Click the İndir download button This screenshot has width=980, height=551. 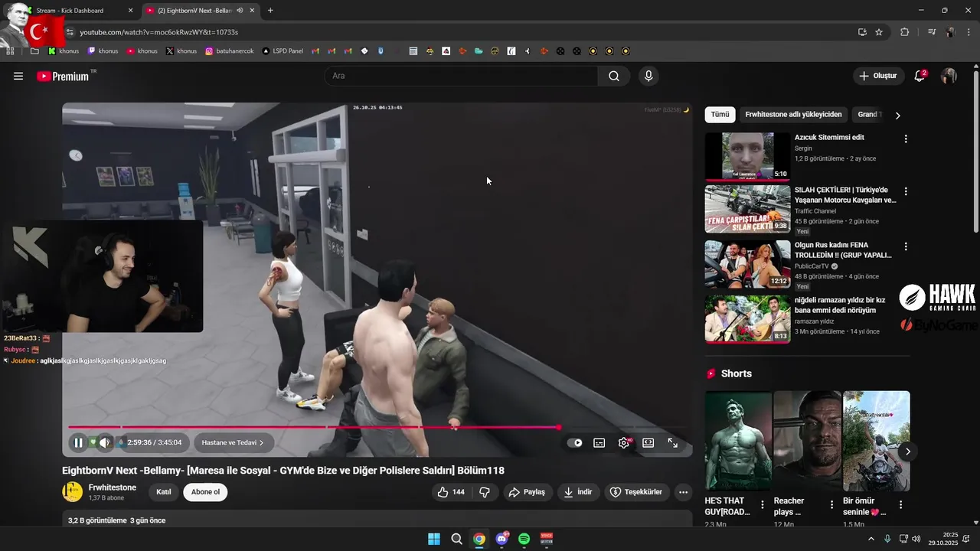pyautogui.click(x=578, y=492)
